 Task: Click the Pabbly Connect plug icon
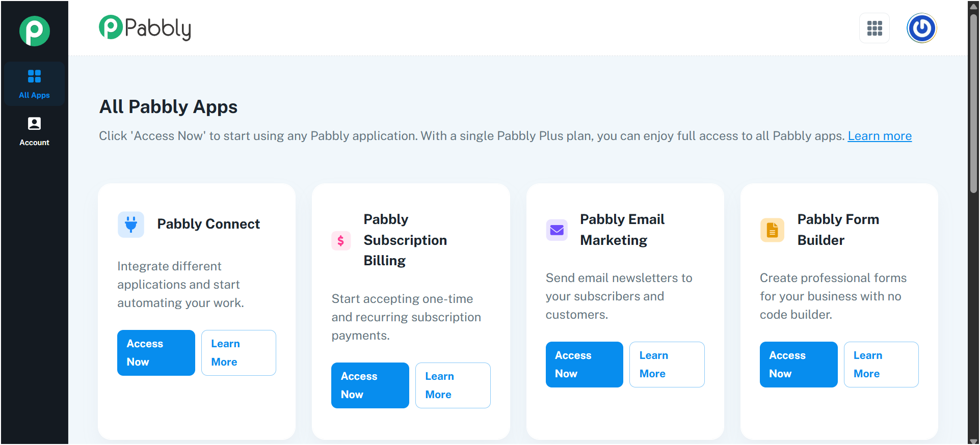(x=131, y=225)
